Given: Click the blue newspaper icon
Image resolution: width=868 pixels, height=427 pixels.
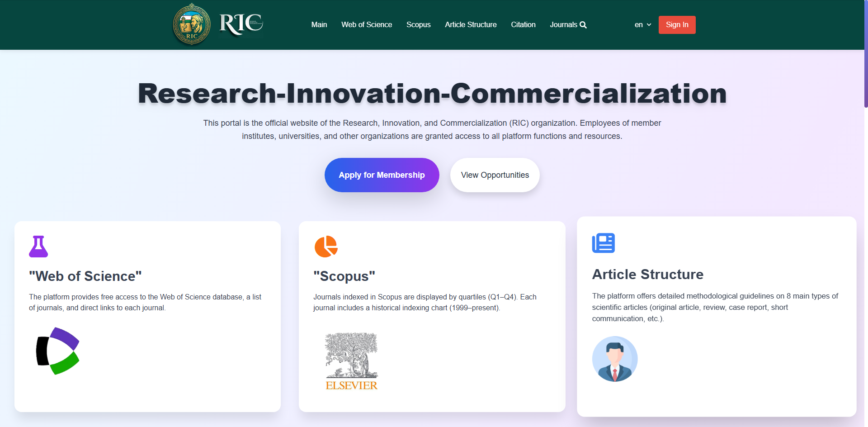Looking at the screenshot, I should click(603, 243).
